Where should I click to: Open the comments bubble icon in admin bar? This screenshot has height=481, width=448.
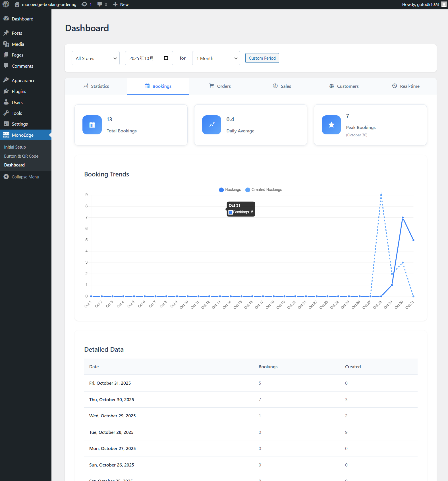(99, 4)
